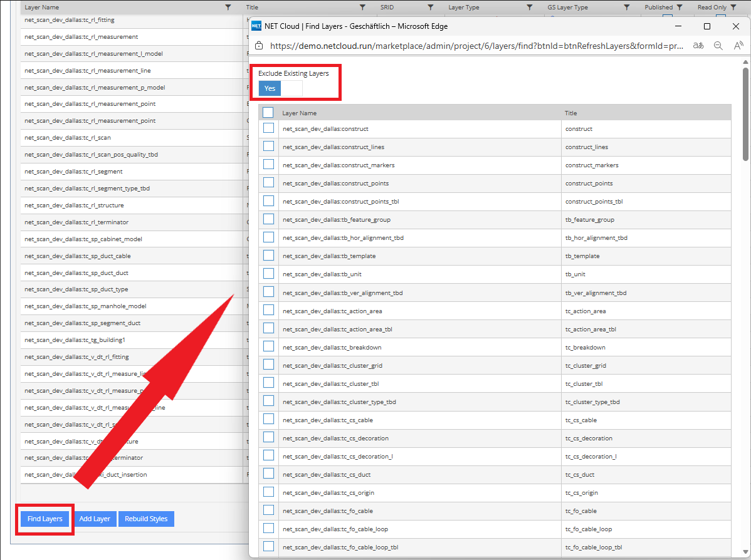Check the select-all checkbox in header

[x=268, y=113]
